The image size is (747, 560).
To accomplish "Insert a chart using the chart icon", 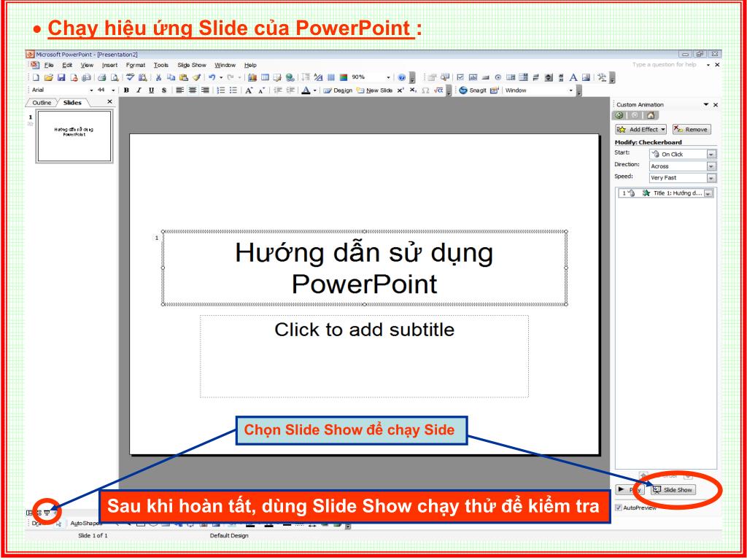I will pos(252,77).
